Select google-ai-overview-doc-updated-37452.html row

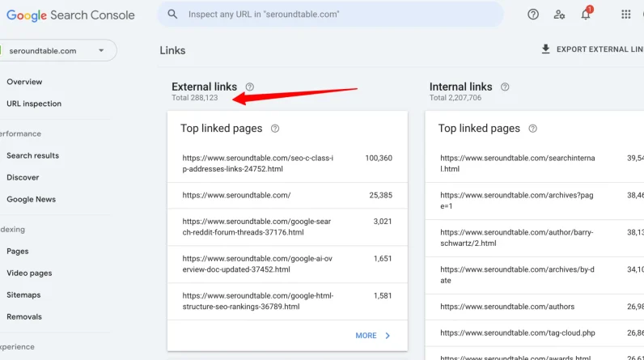287,264
